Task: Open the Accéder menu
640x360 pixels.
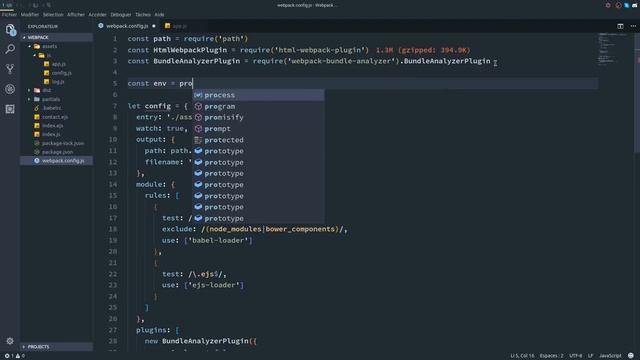Action: click(x=98, y=15)
